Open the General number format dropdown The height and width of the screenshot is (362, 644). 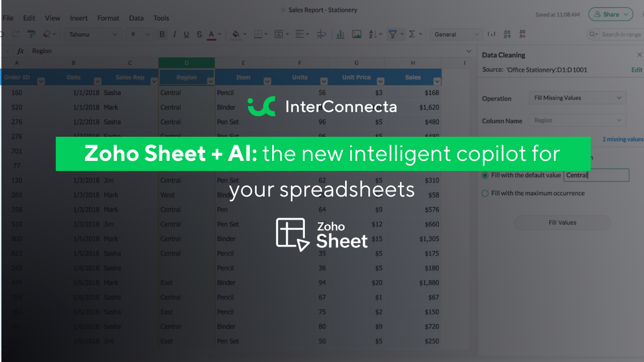coord(456,34)
